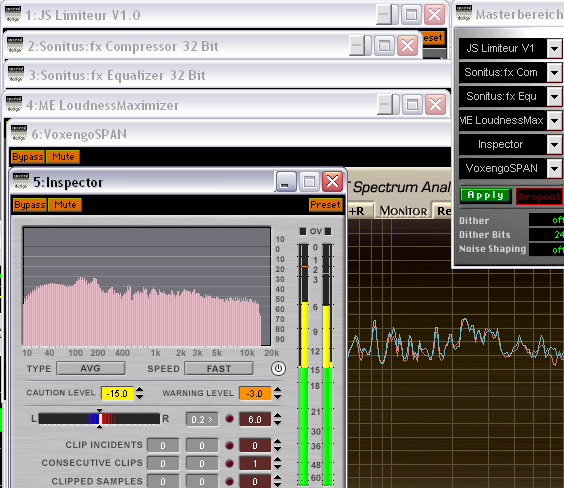
Task: Click the 0.2 > balance readout button
Action: click(x=202, y=419)
